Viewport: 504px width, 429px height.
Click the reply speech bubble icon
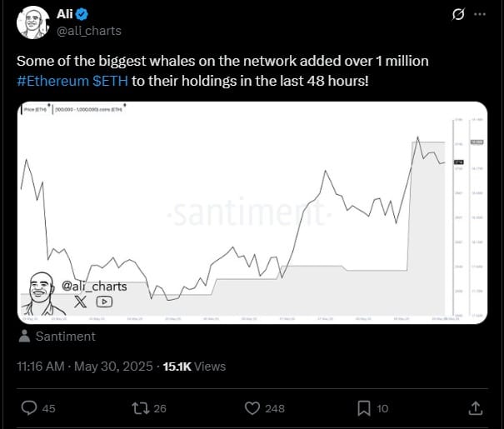pyautogui.click(x=28, y=407)
